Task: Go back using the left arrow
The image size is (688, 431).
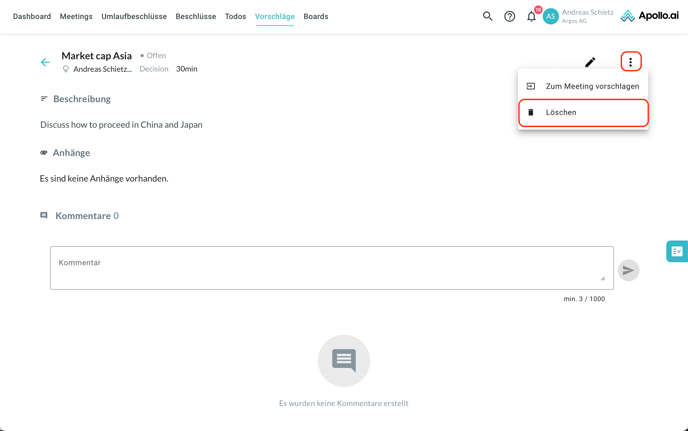Action: [x=45, y=62]
